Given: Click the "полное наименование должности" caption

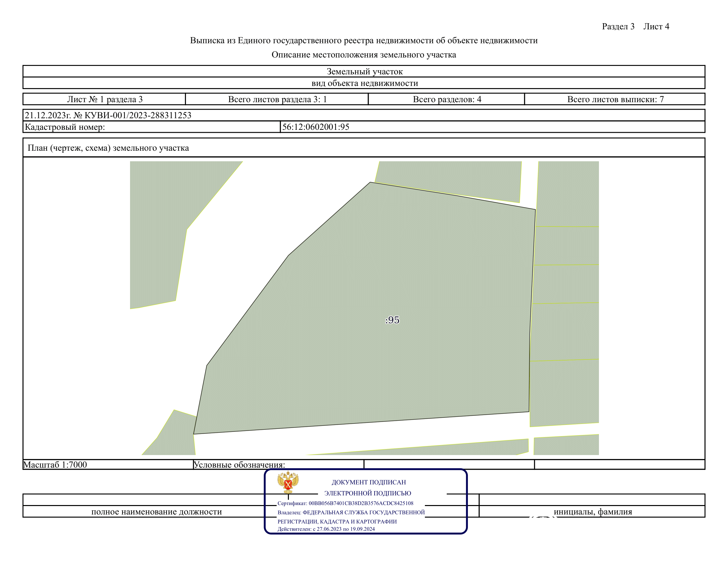Looking at the screenshot, I should click(157, 512).
